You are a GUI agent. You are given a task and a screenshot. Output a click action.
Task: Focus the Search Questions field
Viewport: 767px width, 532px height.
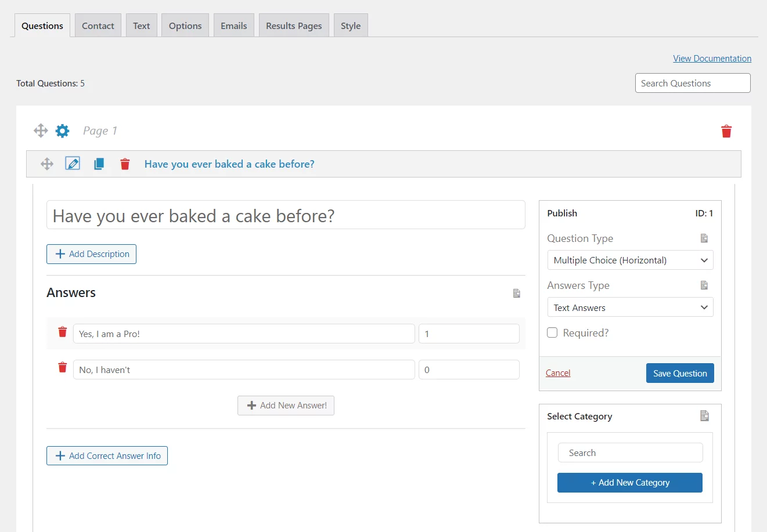(693, 83)
